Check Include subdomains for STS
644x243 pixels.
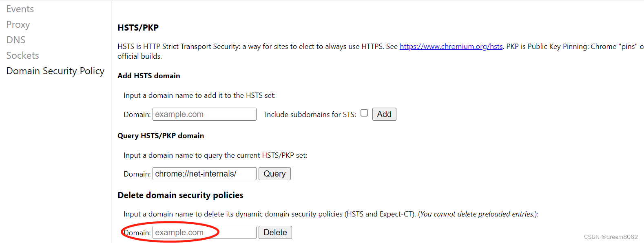click(x=364, y=113)
